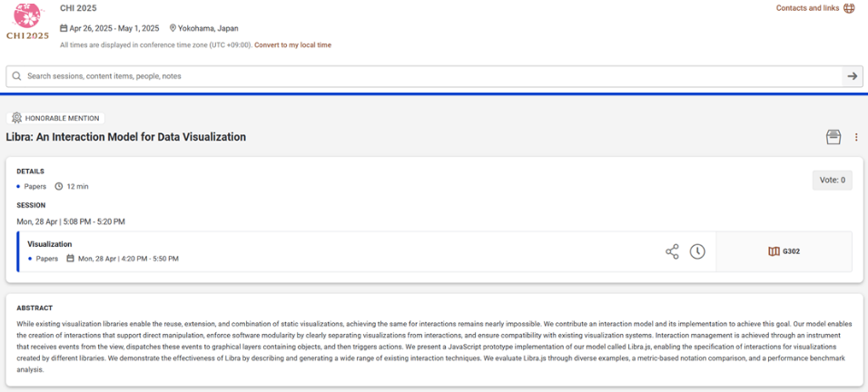Viewport: 868px width, 392px height.
Task: Click the globe icon beside Contacts and links
Action: coord(849,8)
